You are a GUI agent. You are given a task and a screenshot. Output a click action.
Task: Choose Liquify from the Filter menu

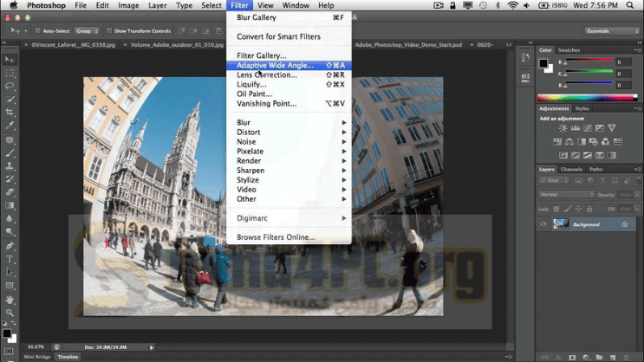click(289, 84)
